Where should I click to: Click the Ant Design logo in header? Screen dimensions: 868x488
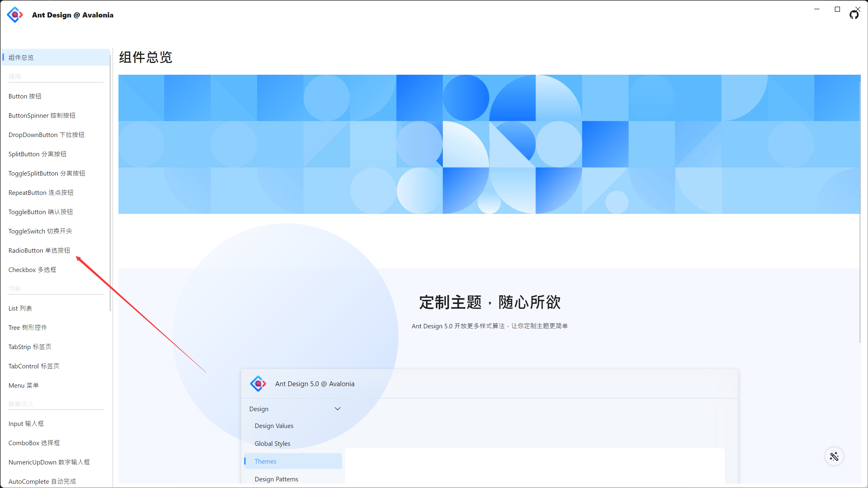coord(15,15)
